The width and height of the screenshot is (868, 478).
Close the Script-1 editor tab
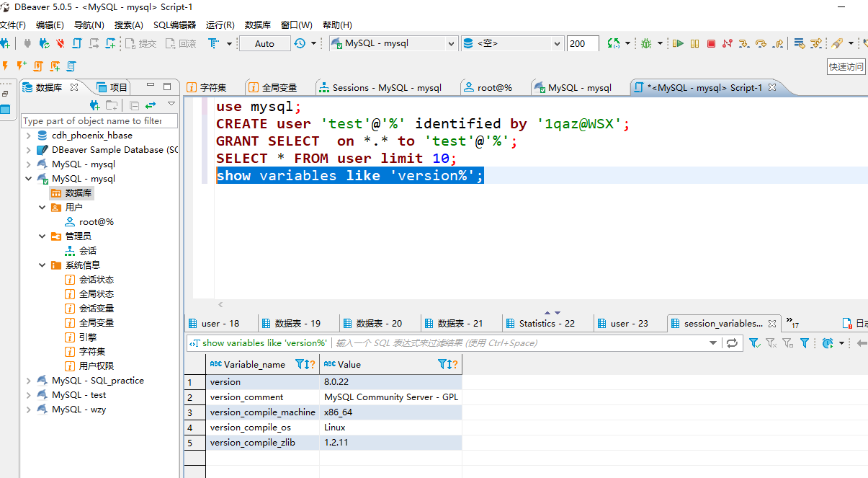coord(772,87)
